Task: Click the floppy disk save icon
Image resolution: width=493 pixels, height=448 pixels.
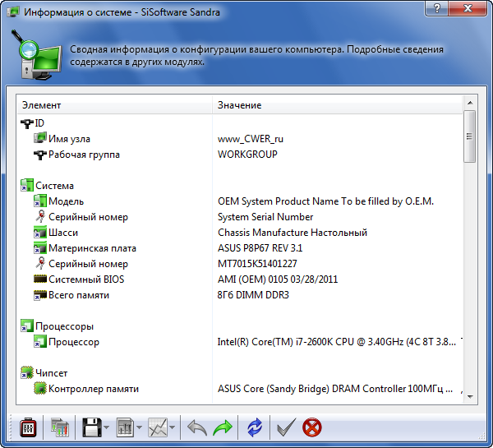Action: coord(90,427)
